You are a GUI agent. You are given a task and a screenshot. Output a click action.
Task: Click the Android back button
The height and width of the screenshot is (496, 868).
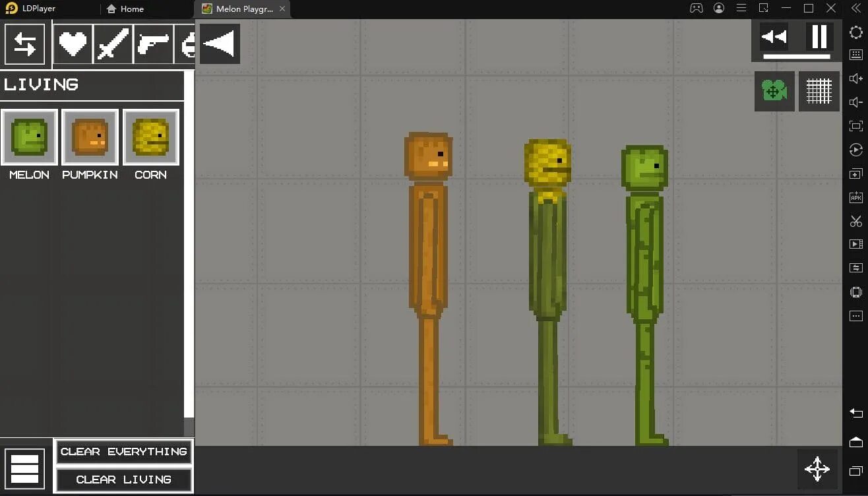[855, 413]
